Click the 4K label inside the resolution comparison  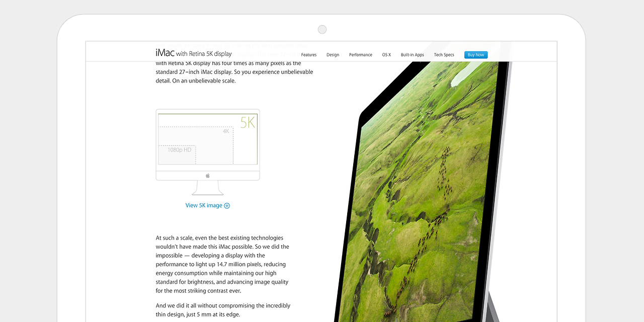(225, 130)
